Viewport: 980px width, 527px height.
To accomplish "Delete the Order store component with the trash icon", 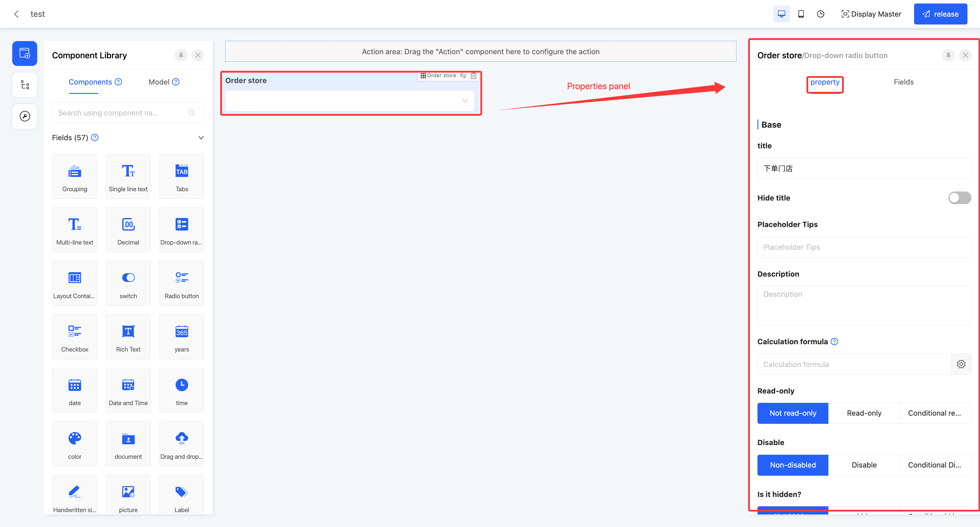I will point(474,76).
